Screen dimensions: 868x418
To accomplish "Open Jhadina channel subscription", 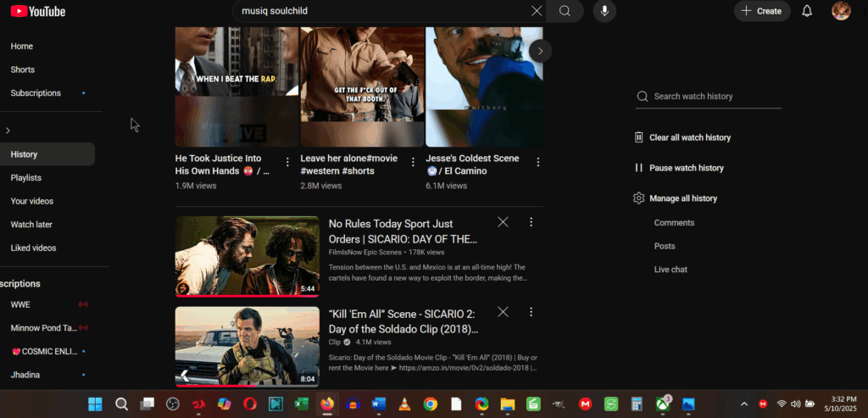I will pos(25,375).
